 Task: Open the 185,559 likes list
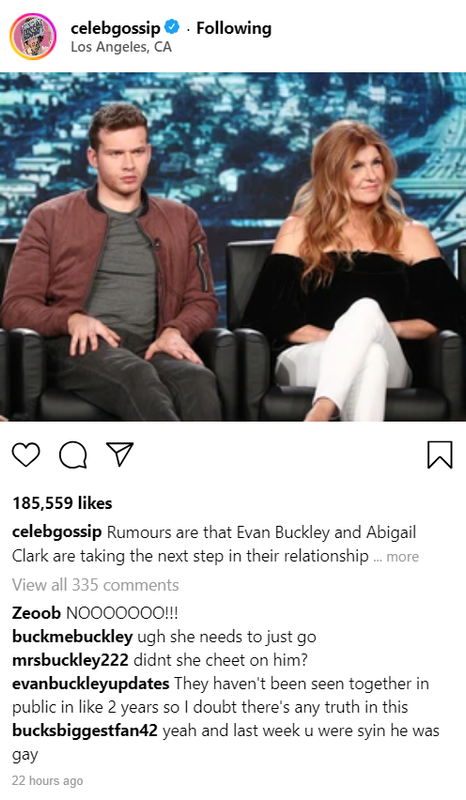(x=62, y=503)
